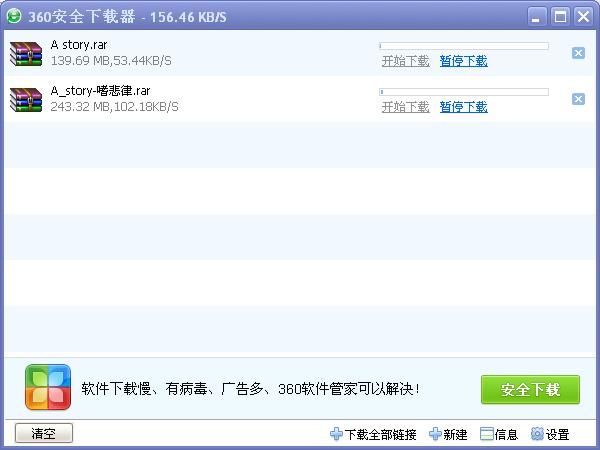
Task: Close the 360安全下载器 window
Action: click(584, 17)
